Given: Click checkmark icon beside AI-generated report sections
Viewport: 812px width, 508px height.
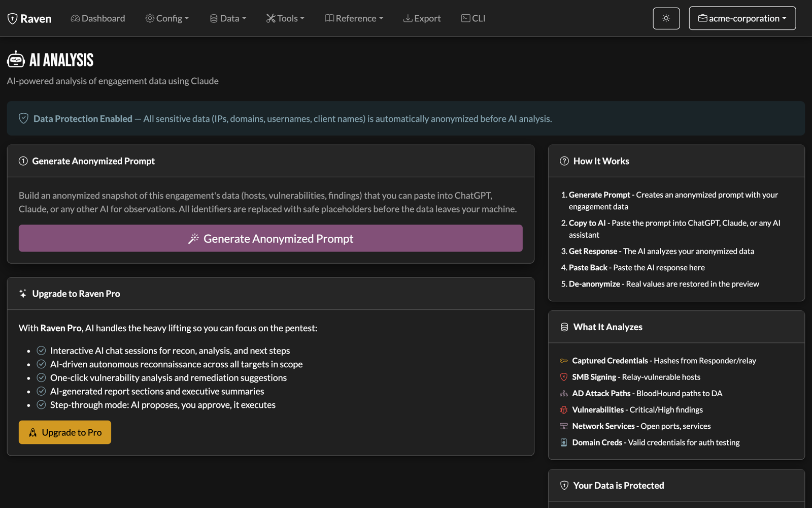Looking at the screenshot, I should tap(42, 391).
